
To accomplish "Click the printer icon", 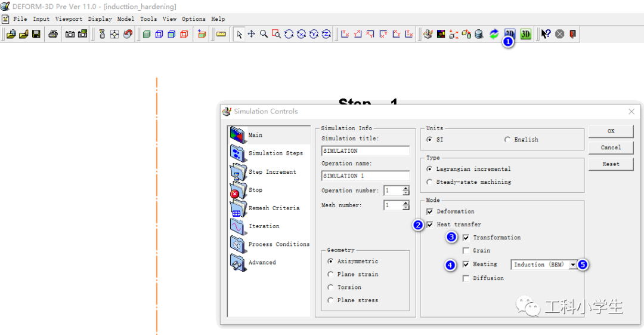I will (x=53, y=34).
